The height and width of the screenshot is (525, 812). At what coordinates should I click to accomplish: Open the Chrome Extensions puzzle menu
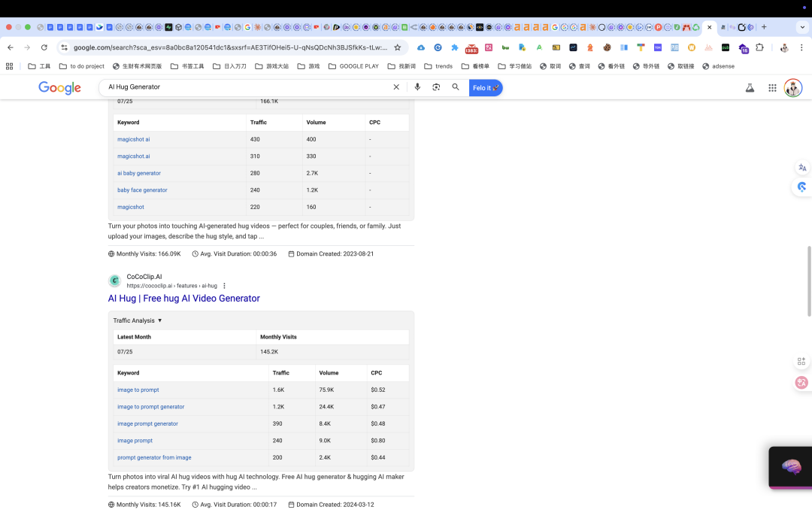[759, 47]
